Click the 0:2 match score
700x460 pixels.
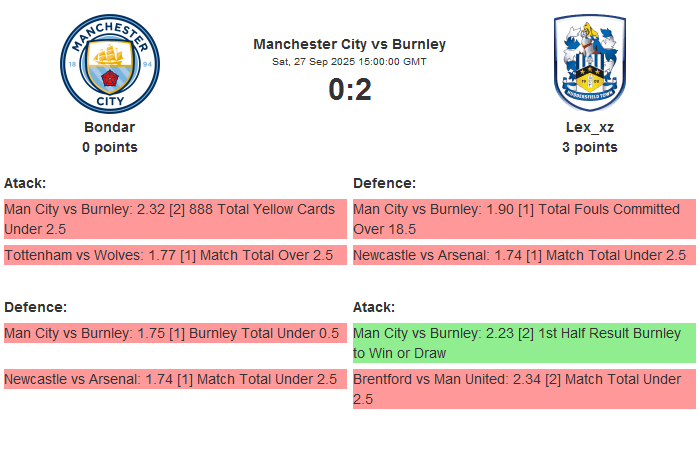point(350,90)
